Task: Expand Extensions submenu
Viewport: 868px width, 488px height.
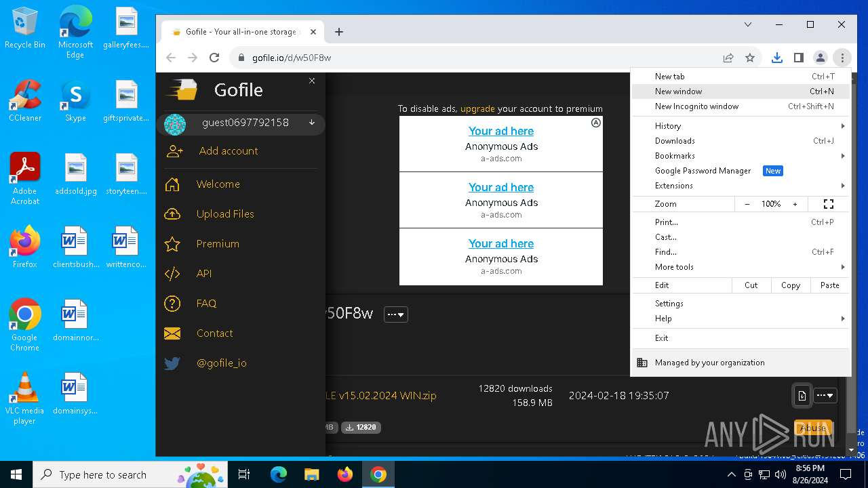Action: [x=741, y=186]
